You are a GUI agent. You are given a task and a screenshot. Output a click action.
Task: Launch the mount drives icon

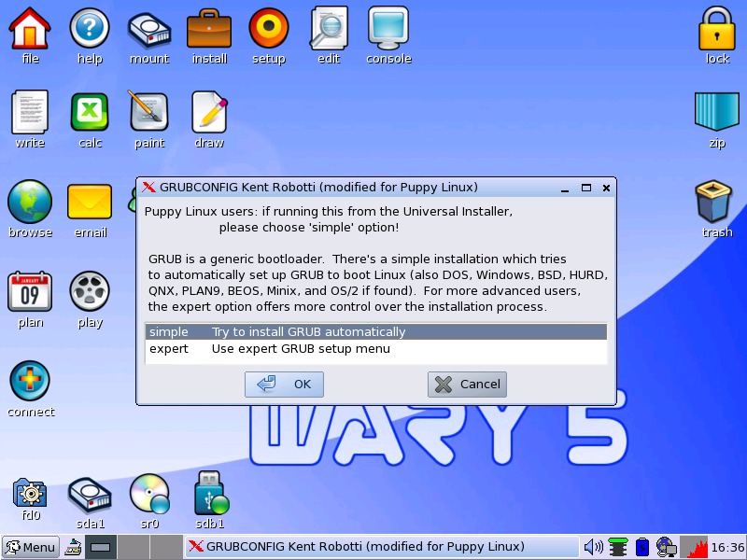coord(149,31)
